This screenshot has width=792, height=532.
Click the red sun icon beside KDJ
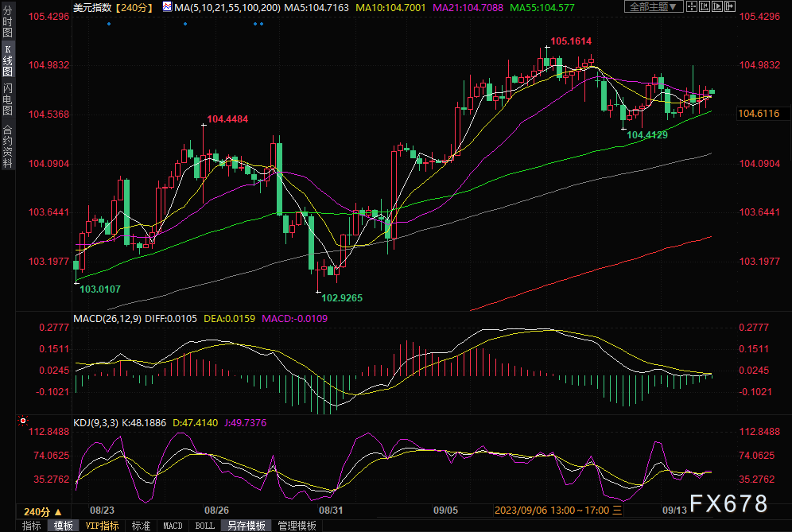23,420
